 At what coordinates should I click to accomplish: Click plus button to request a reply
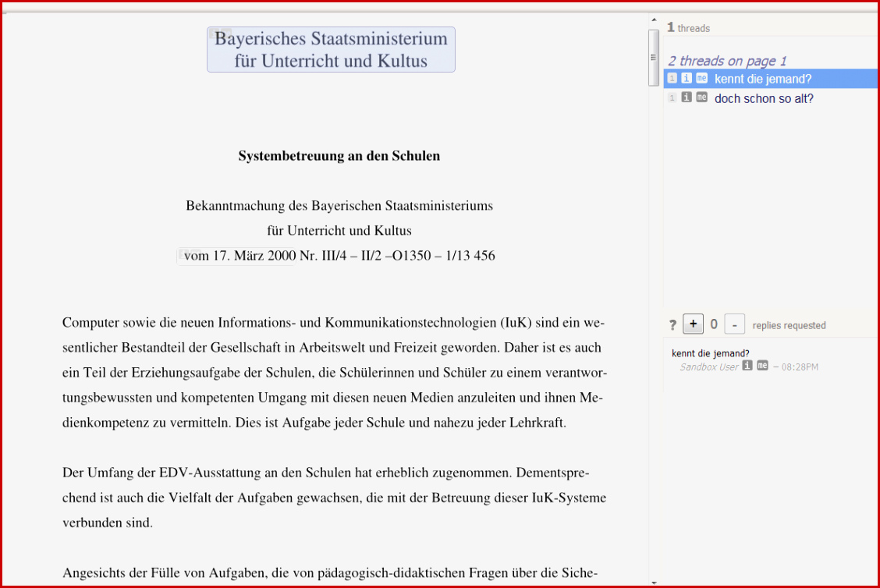pos(693,324)
